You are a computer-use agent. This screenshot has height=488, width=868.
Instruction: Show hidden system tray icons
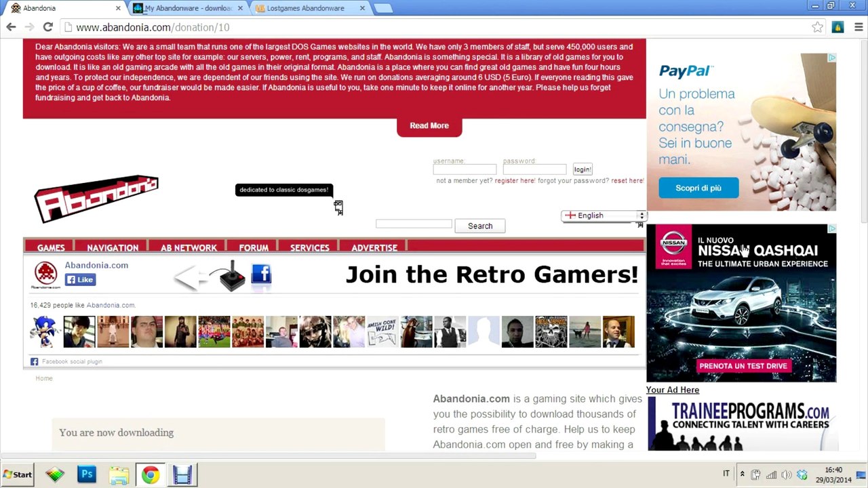point(742,474)
